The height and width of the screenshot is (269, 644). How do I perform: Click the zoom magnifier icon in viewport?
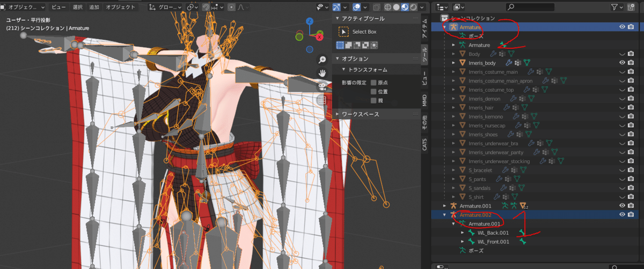322,60
